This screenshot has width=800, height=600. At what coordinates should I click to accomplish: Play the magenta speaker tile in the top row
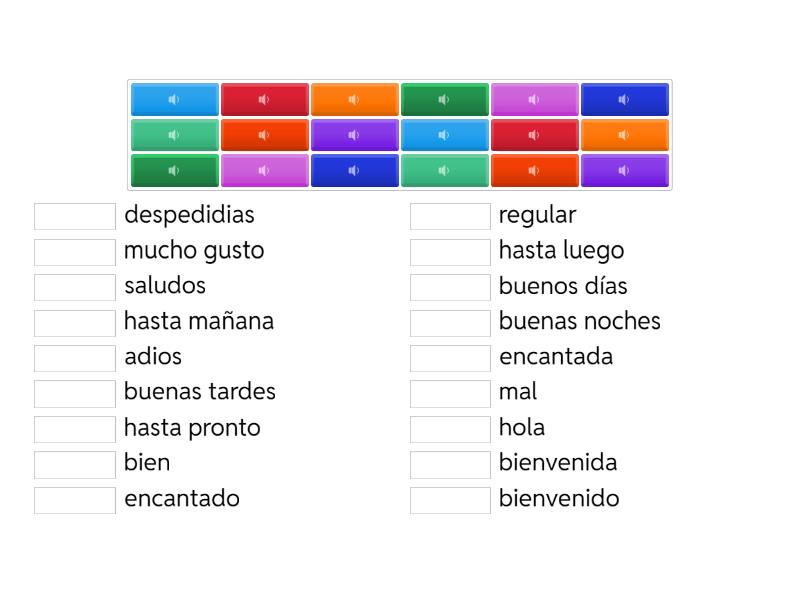(x=534, y=99)
